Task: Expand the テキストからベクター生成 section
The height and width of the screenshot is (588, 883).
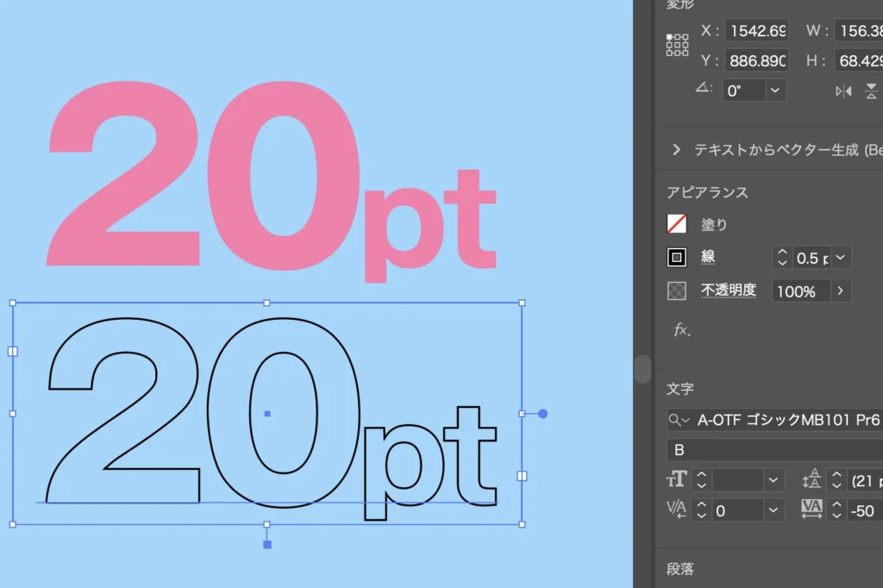Action: (676, 150)
